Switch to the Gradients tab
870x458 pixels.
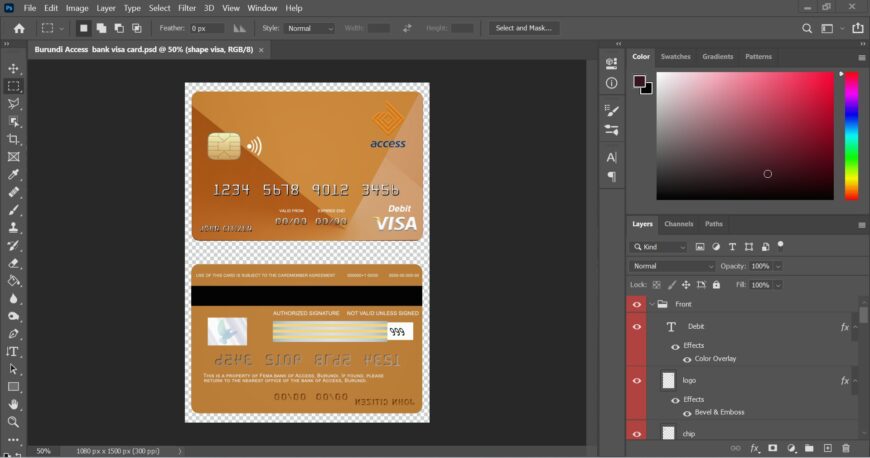tap(717, 57)
